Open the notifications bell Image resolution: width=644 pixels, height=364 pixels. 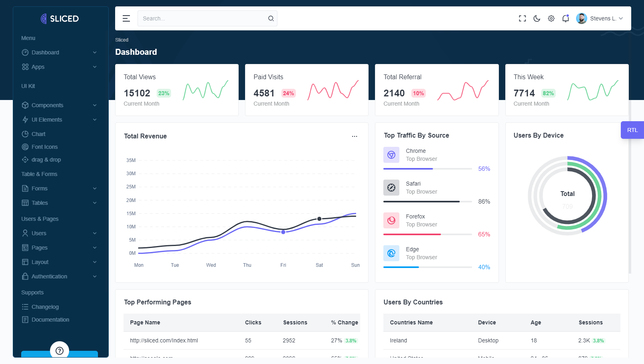[565, 18]
